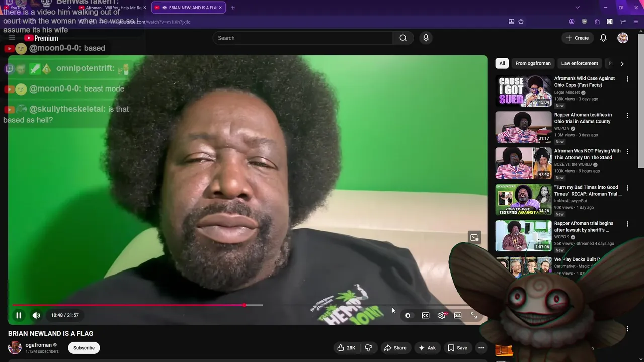Open the account avatar menu

[x=623, y=38]
